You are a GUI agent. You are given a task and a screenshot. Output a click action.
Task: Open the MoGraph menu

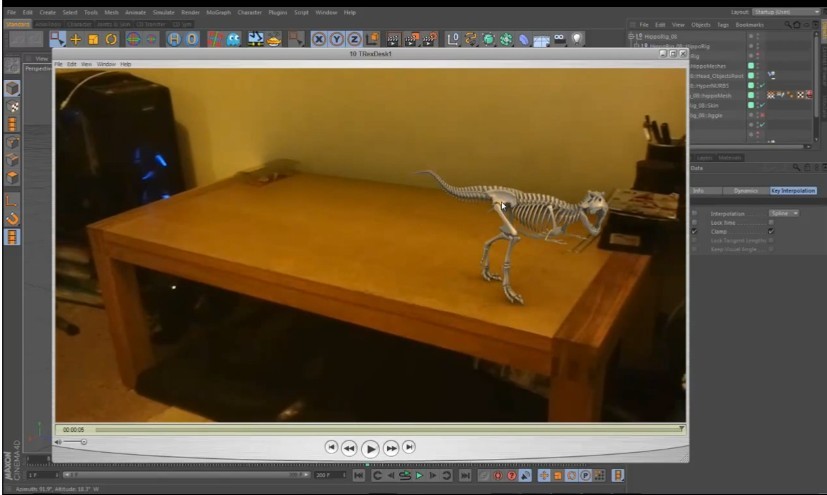[218, 12]
